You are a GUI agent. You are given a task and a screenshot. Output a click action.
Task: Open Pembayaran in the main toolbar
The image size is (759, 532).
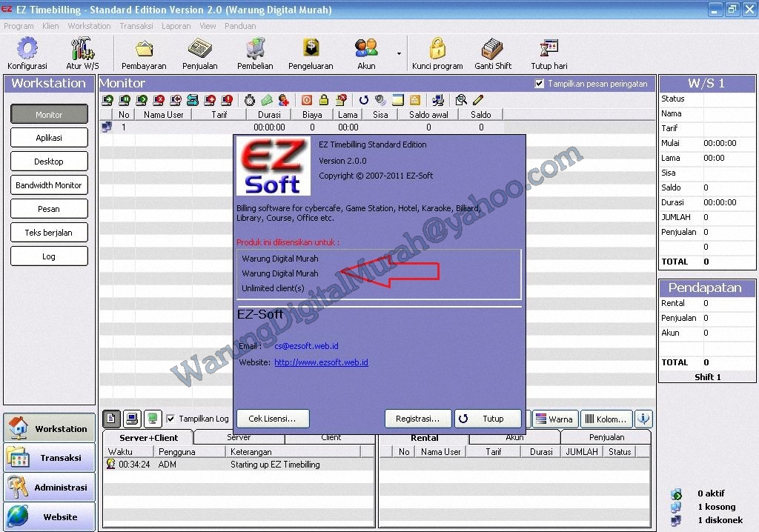point(144,54)
